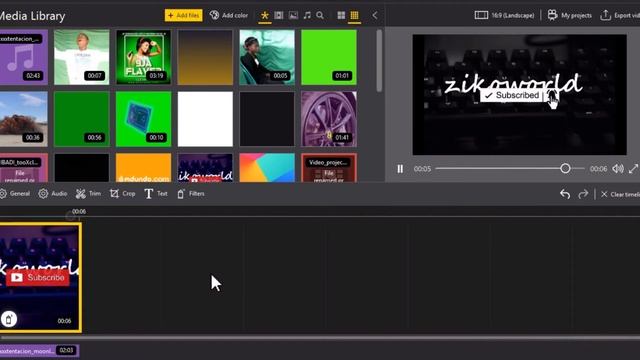Open the Text tool
This screenshot has width=640, height=360.
point(156,194)
